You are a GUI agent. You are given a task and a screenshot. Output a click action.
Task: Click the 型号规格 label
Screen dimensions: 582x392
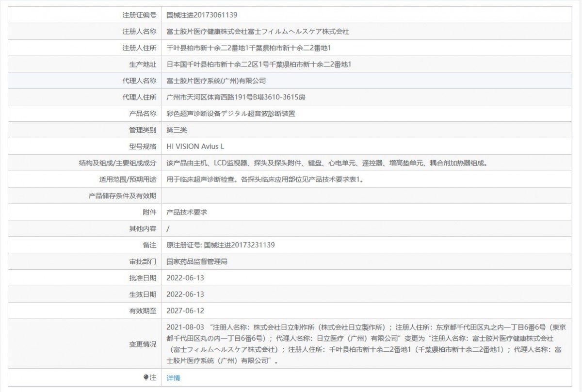click(143, 147)
